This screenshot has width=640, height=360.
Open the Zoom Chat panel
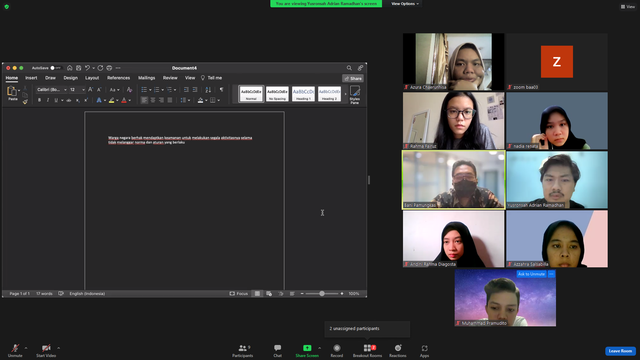278,350
